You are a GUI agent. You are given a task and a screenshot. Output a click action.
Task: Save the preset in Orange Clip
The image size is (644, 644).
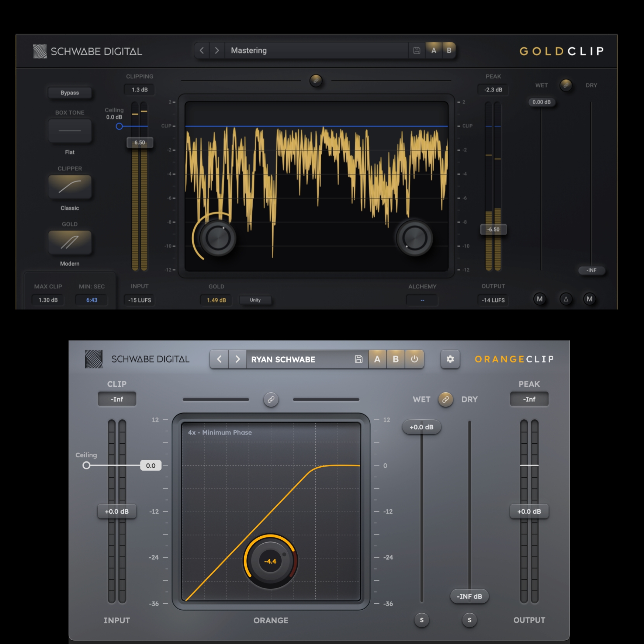click(359, 359)
